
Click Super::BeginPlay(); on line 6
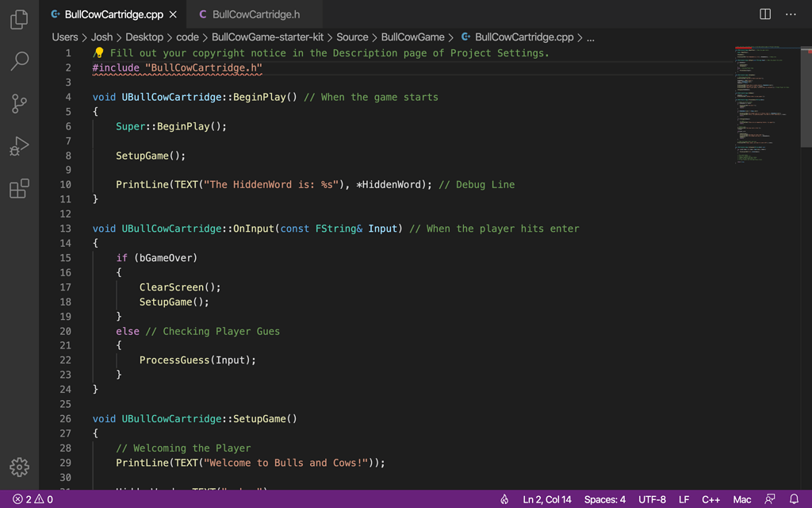point(171,126)
